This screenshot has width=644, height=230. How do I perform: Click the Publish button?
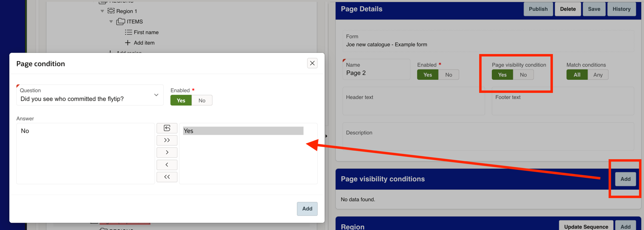pos(538,9)
